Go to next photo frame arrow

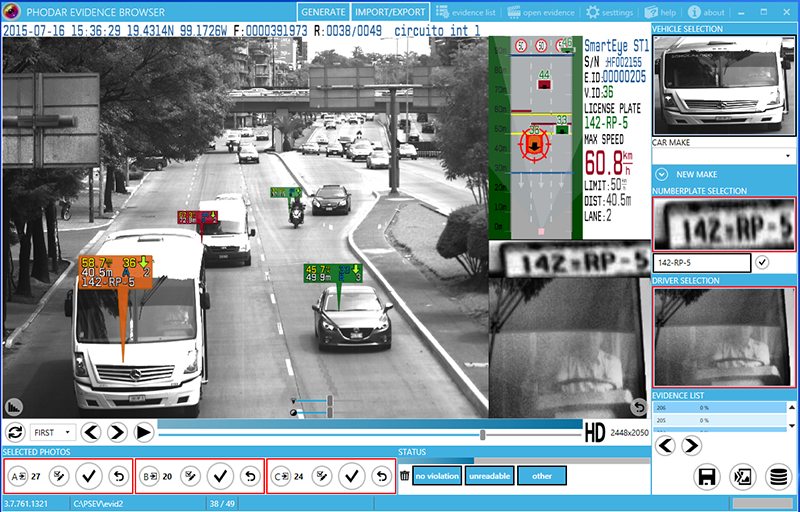tap(117, 432)
